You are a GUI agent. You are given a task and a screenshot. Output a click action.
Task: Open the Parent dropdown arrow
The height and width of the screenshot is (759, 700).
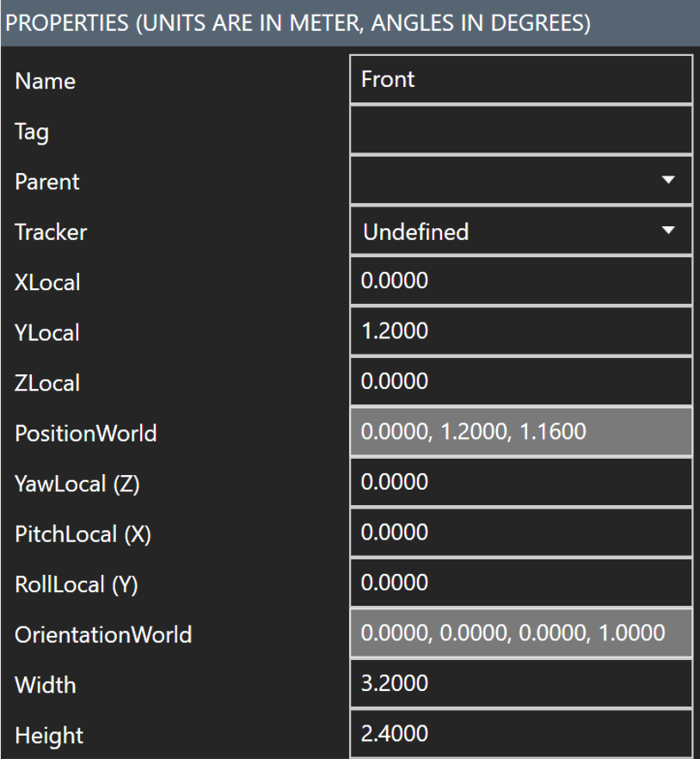click(668, 181)
